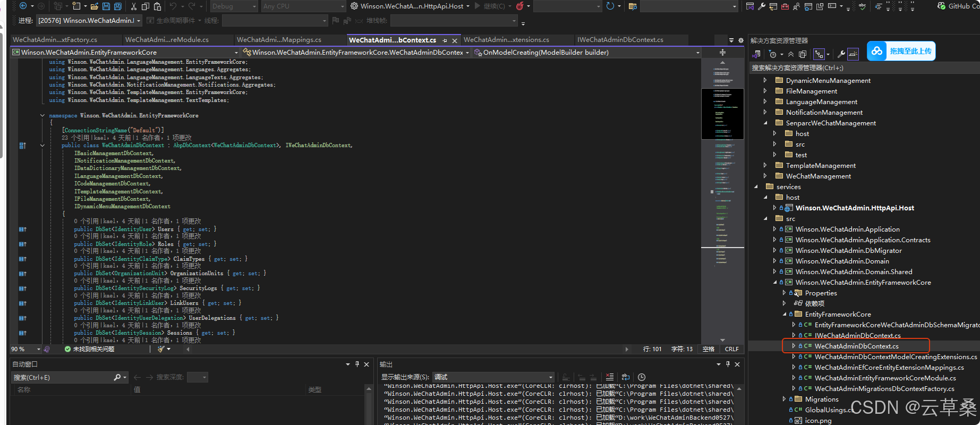This screenshot has height=425, width=980.
Task: Toggle auto-hide pin of the Output panel
Action: [728, 364]
